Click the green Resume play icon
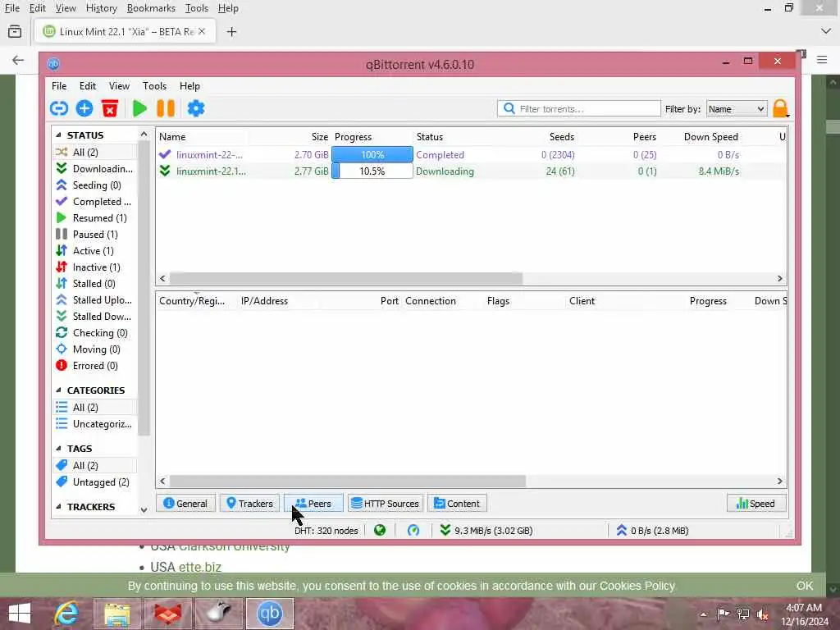Image resolution: width=840 pixels, height=630 pixels. 139,109
